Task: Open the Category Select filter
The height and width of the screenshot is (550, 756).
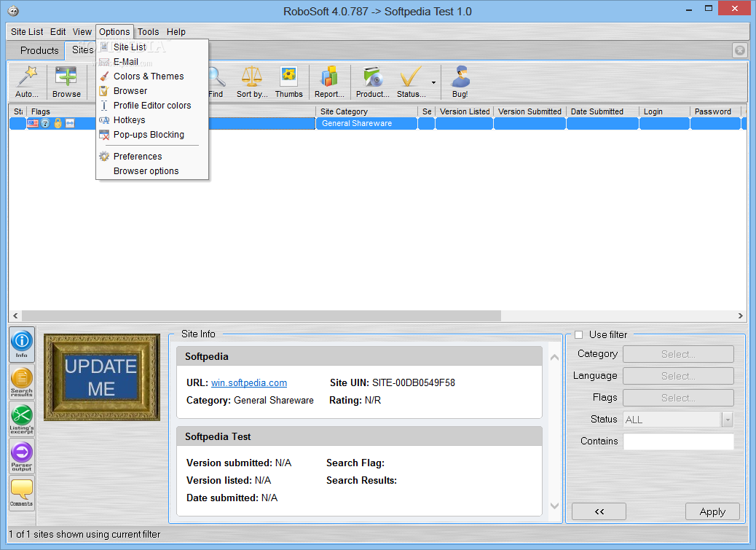Action: pos(678,354)
